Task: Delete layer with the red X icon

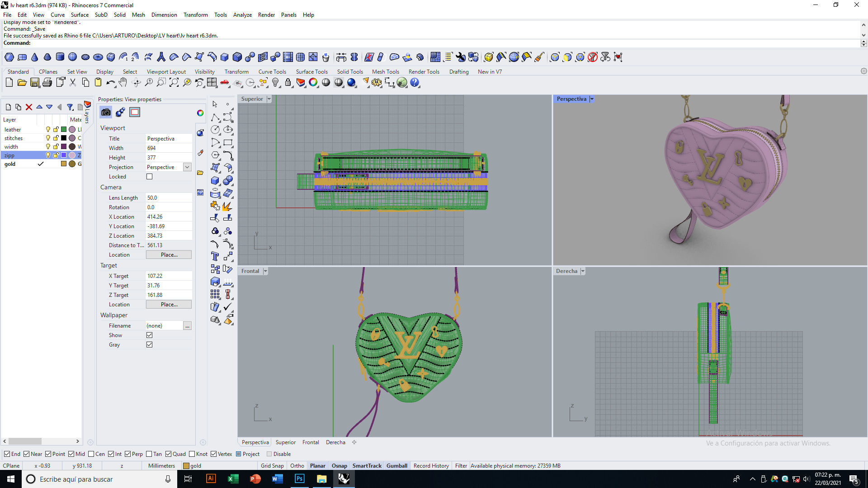Action: click(29, 107)
